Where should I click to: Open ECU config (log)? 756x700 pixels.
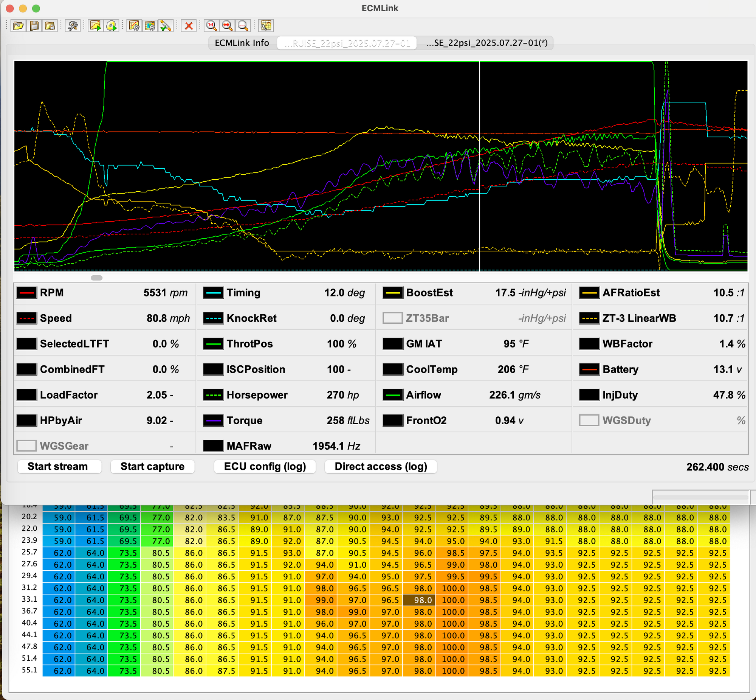point(265,466)
